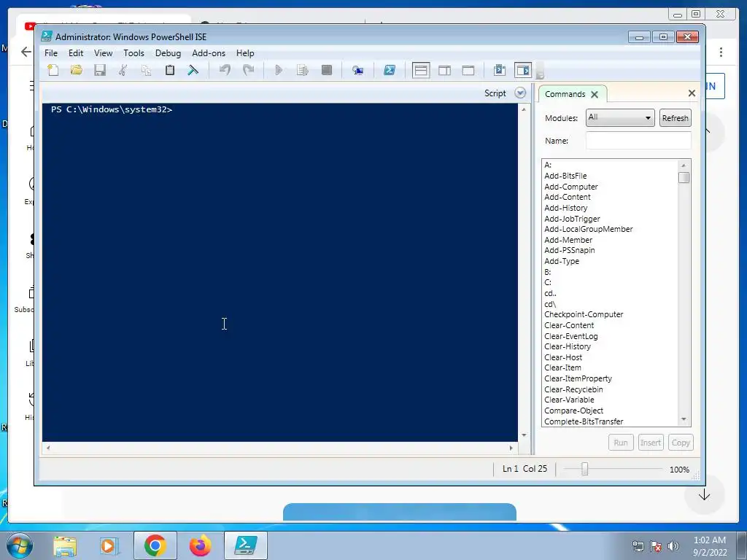Click console vertical scroll down arrow
The height and width of the screenshot is (560, 747).
tap(524, 435)
